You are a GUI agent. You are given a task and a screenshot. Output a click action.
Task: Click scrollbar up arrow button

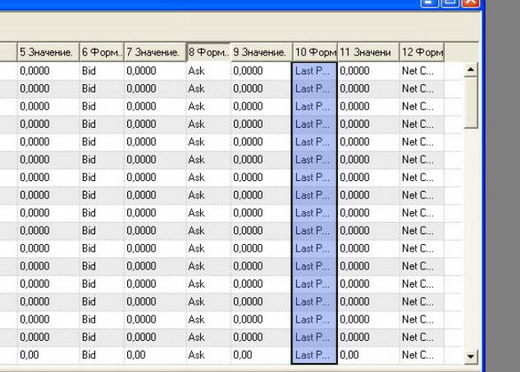(x=471, y=70)
